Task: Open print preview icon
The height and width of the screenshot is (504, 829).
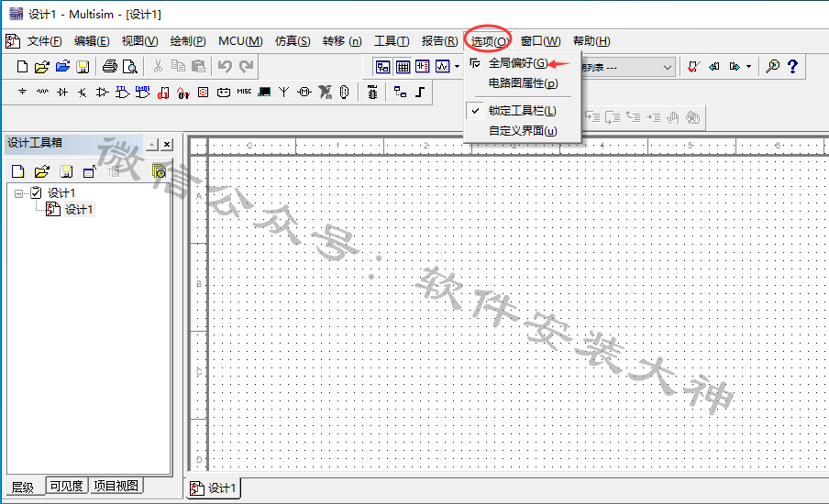Action: 129,67
